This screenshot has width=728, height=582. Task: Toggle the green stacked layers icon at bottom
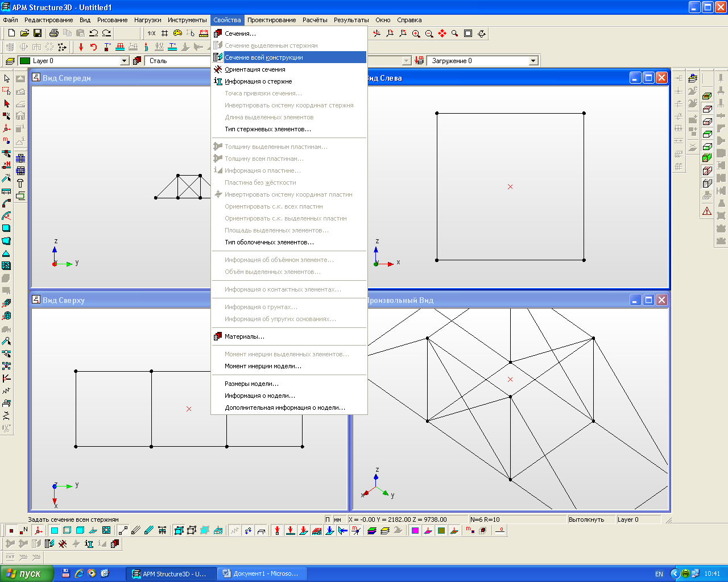pos(372,530)
